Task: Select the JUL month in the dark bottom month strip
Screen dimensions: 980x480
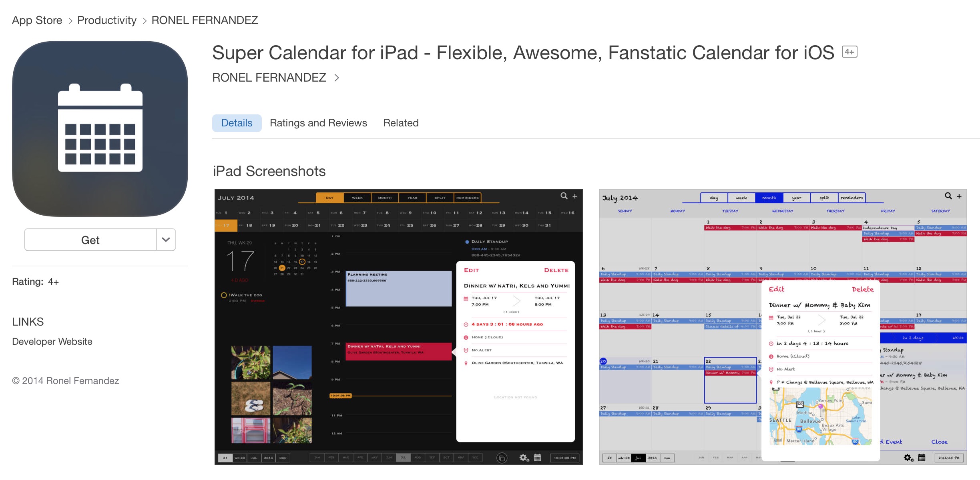Action: pos(404,457)
